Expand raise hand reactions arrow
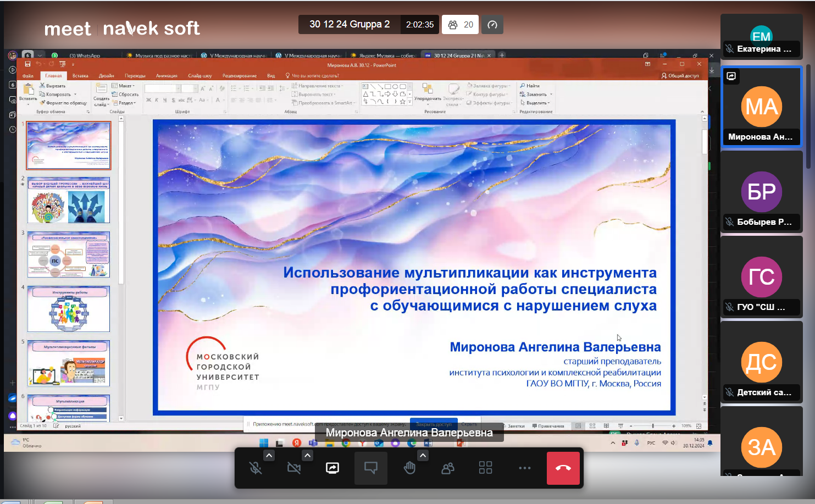 click(x=423, y=455)
